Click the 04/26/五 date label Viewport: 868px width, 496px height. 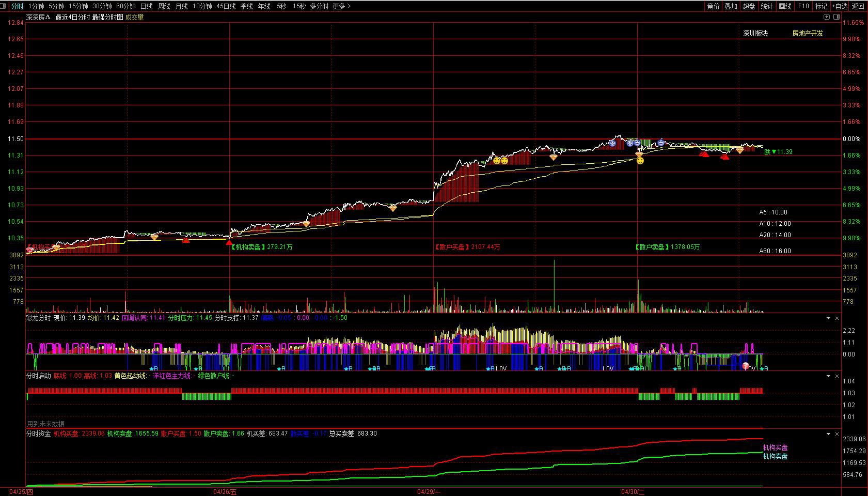pos(225,492)
